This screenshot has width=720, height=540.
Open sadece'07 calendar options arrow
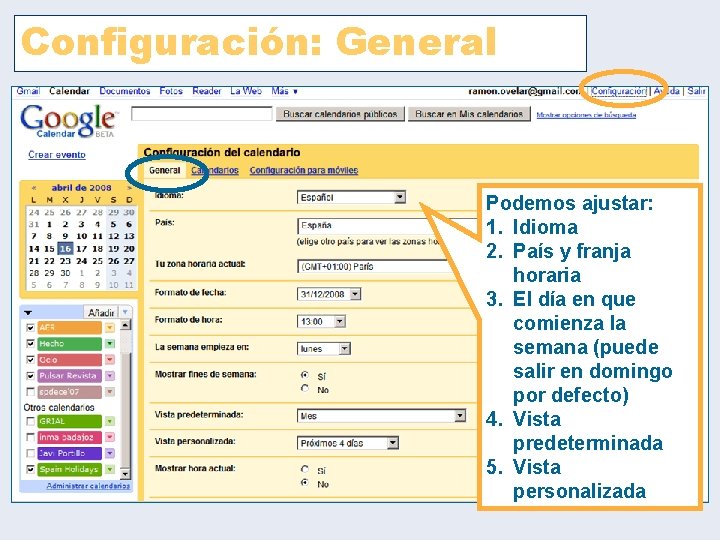click(x=109, y=392)
